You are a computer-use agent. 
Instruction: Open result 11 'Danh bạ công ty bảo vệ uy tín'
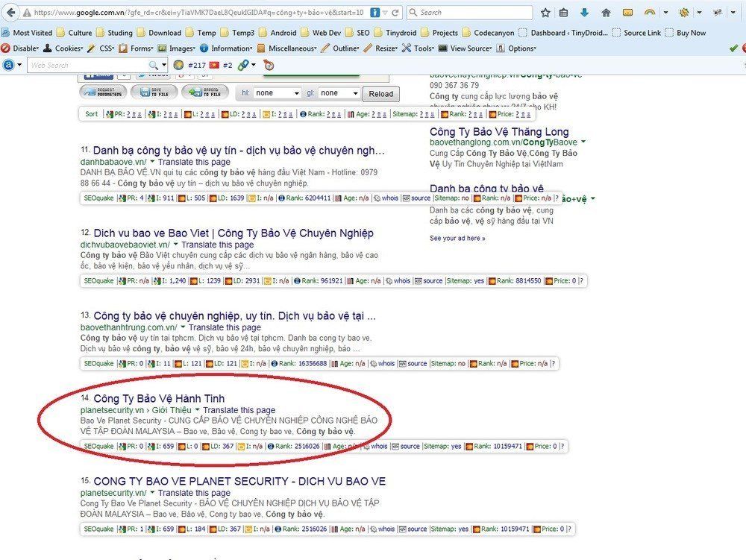(239, 150)
